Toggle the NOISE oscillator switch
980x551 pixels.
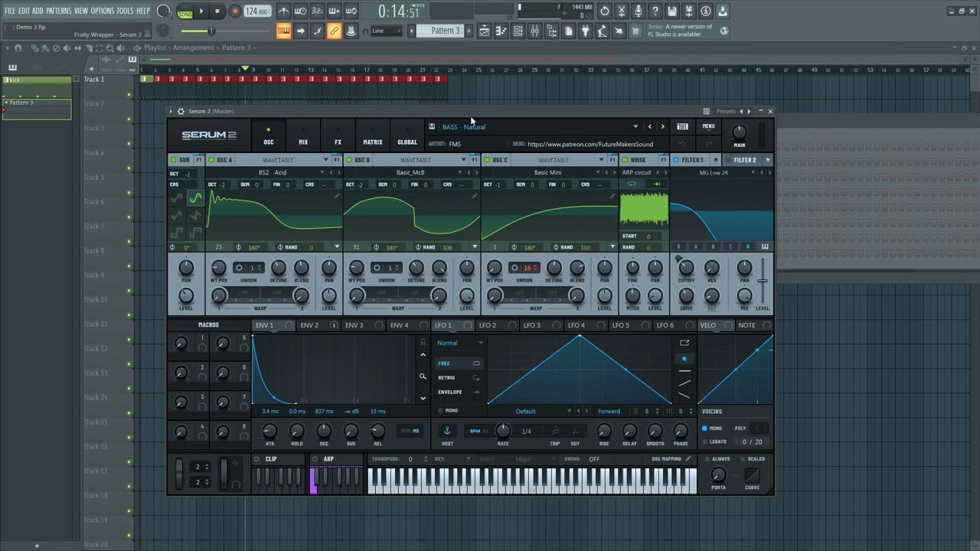pyautogui.click(x=625, y=160)
